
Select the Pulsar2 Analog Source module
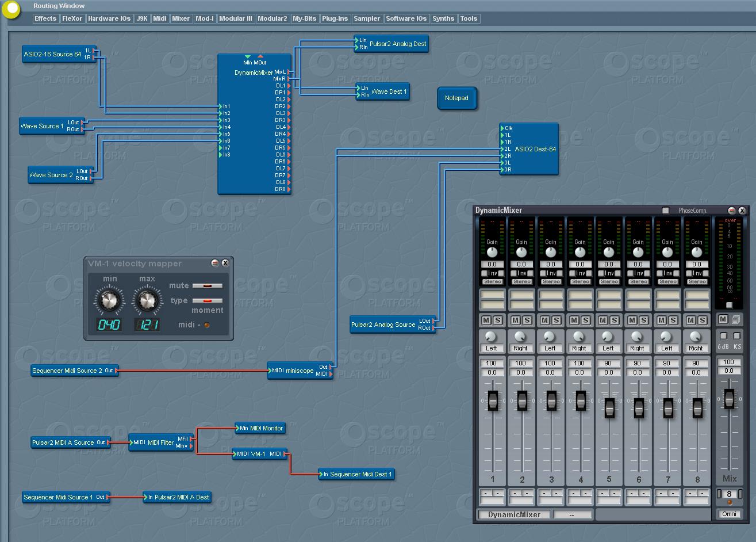pyautogui.click(x=393, y=325)
